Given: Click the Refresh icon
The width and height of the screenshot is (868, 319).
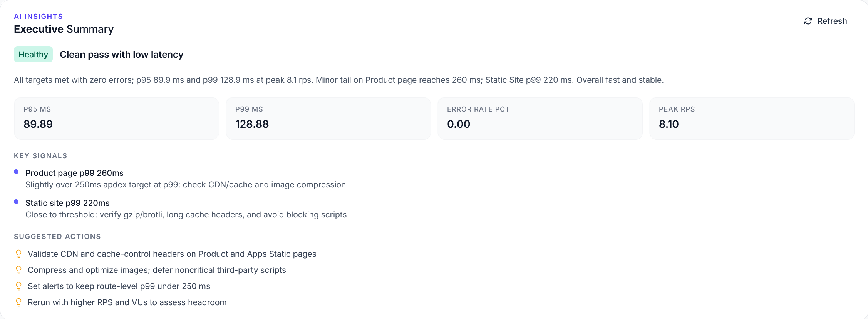Looking at the screenshot, I should [808, 21].
